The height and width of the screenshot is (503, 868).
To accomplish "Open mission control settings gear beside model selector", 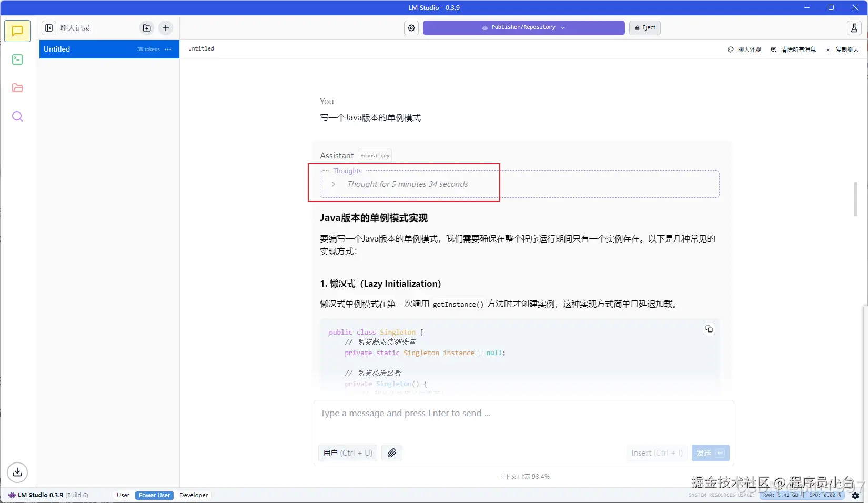I will click(x=411, y=28).
